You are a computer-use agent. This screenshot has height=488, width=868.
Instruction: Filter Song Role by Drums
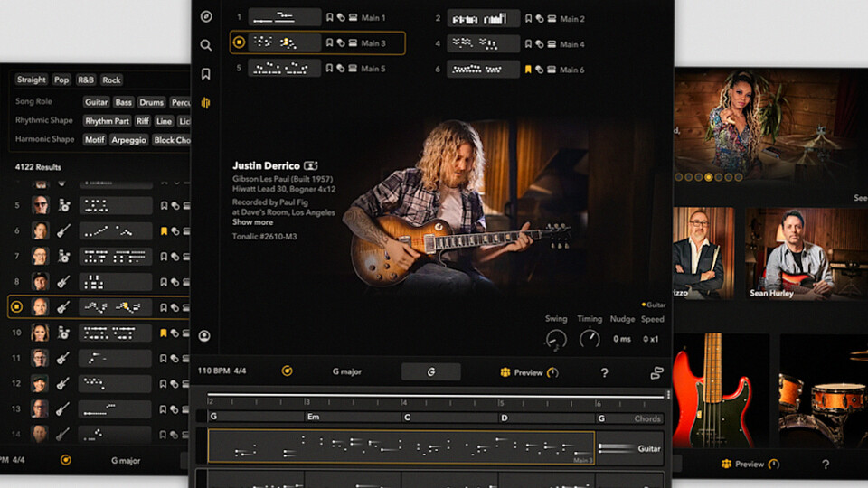[151, 102]
